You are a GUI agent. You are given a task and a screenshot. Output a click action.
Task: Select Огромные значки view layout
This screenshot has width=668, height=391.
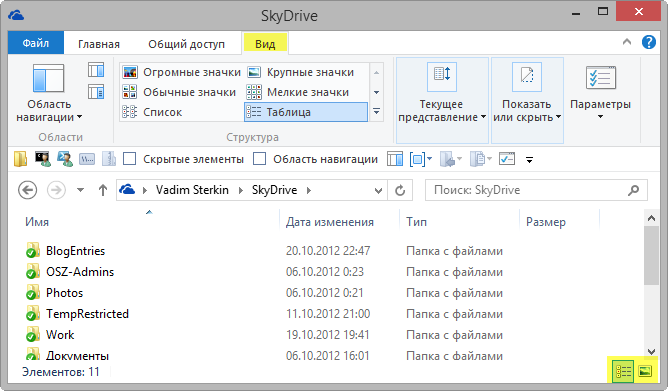pos(182,72)
